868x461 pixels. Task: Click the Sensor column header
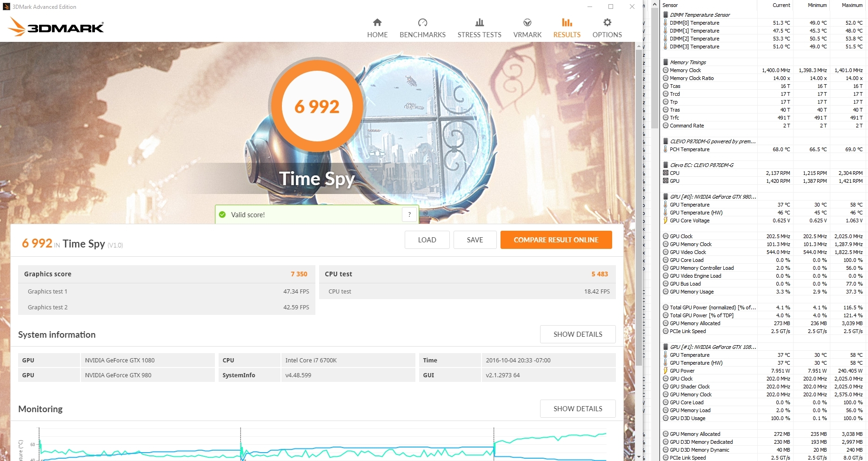point(709,5)
